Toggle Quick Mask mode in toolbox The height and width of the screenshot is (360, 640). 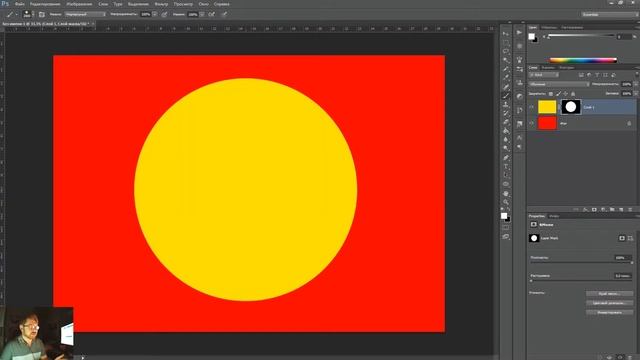click(x=506, y=227)
